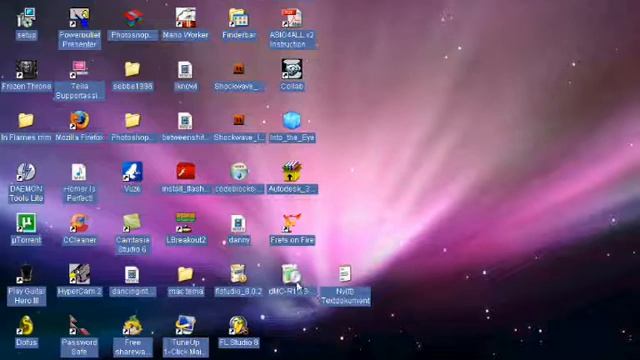Open ASIO4ALL v2 Instruction PDF
640x360 pixels.
292,19
